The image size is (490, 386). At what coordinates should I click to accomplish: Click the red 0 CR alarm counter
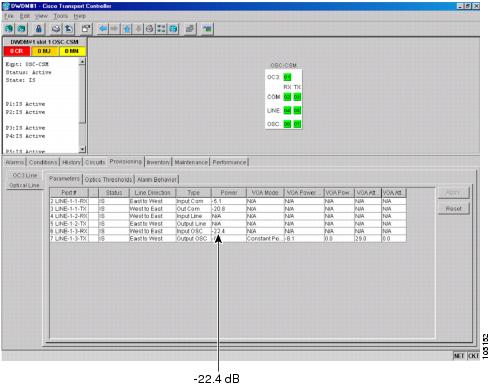[x=17, y=51]
